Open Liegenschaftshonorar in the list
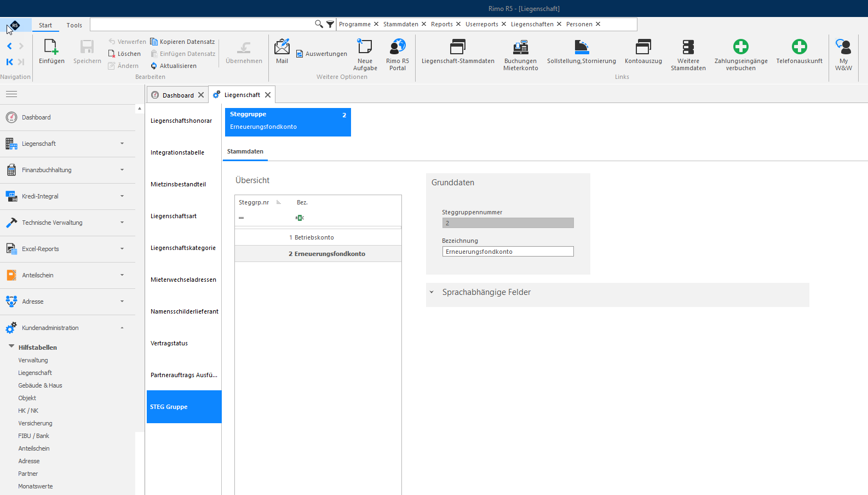 tap(184, 121)
